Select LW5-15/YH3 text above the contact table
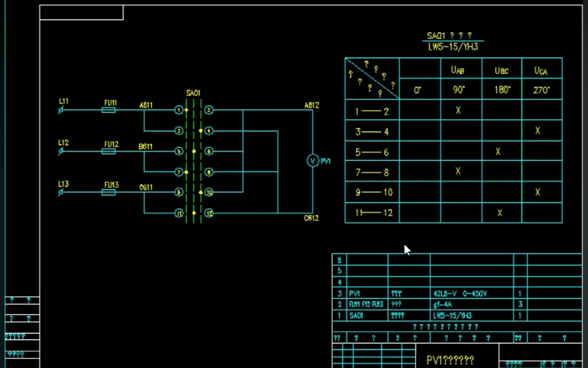The width and height of the screenshot is (588, 368). (x=453, y=47)
